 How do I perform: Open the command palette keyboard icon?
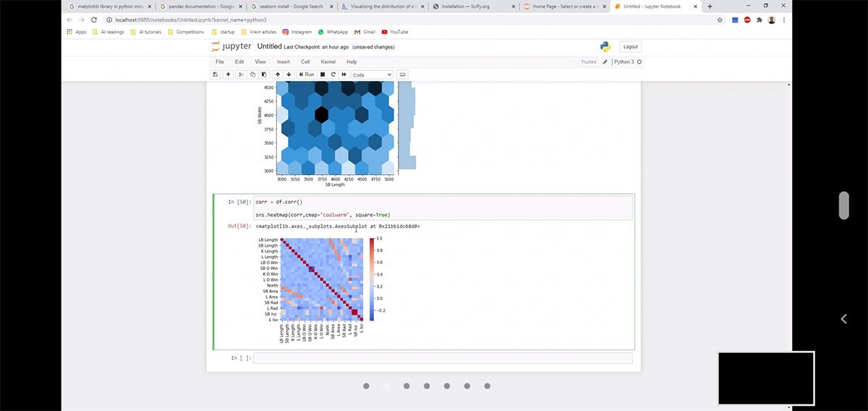coord(403,75)
